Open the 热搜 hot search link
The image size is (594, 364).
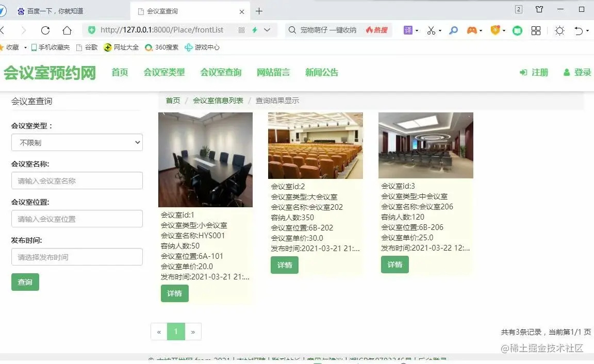point(376,30)
